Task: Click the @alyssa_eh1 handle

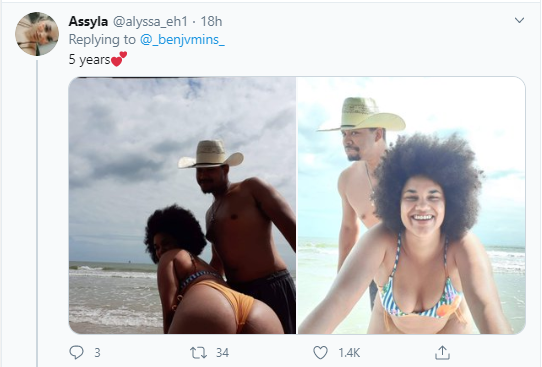Action: [x=150, y=21]
